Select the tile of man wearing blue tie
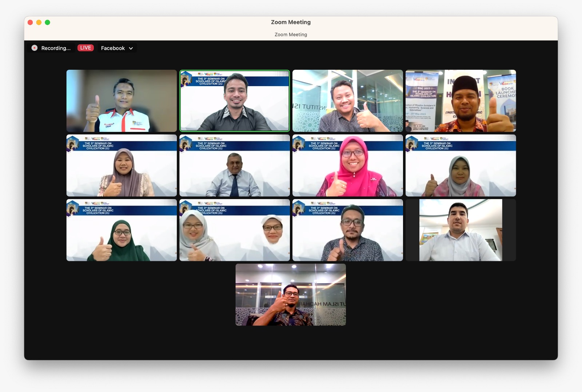This screenshot has width=582, height=392. 235,165
